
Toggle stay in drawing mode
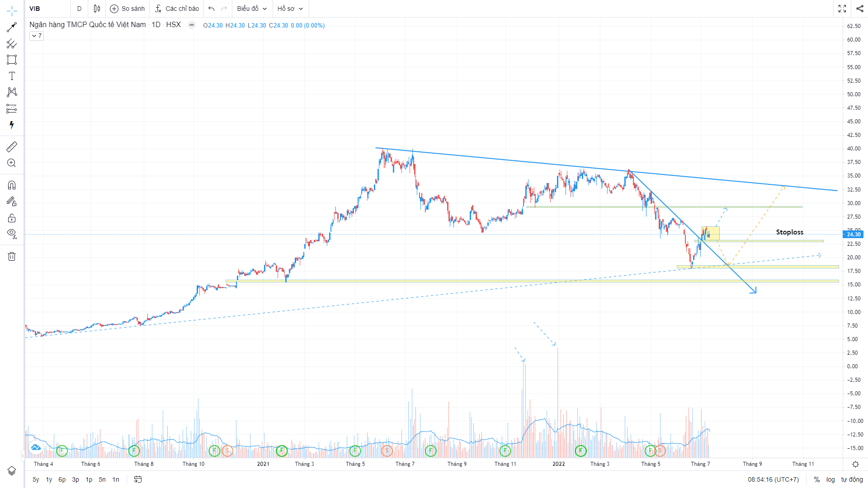[12, 202]
